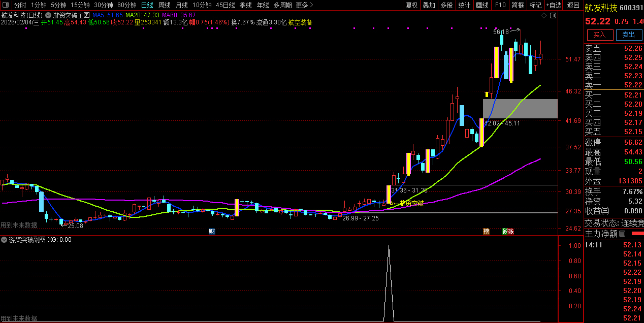Add stock via +自选 button
This screenshot has height=323, width=644.
(554, 5)
